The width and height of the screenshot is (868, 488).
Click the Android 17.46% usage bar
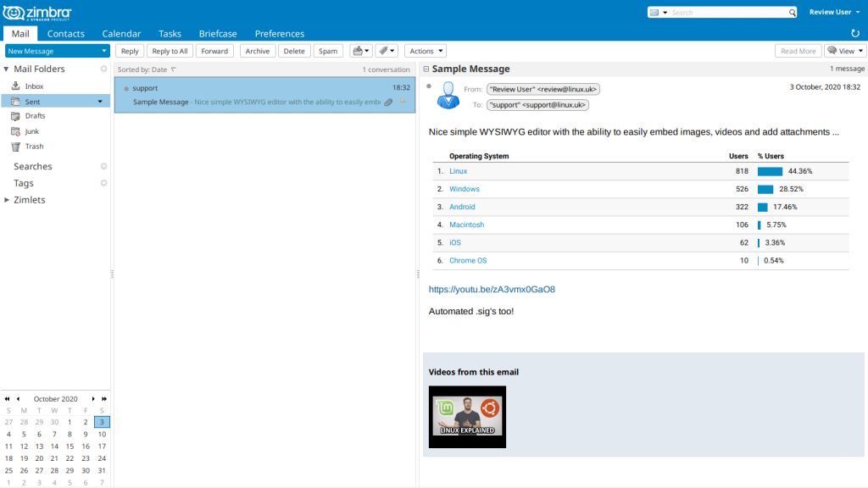coord(763,207)
